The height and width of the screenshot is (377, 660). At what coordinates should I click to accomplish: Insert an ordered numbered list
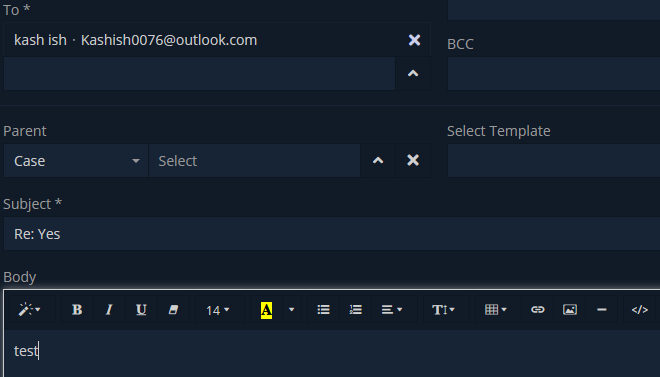[x=355, y=310]
